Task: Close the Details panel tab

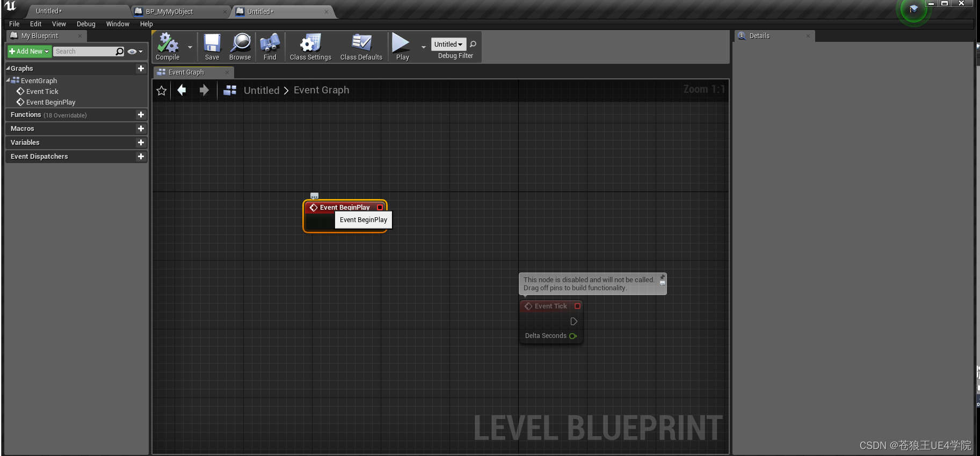Action: click(808, 36)
